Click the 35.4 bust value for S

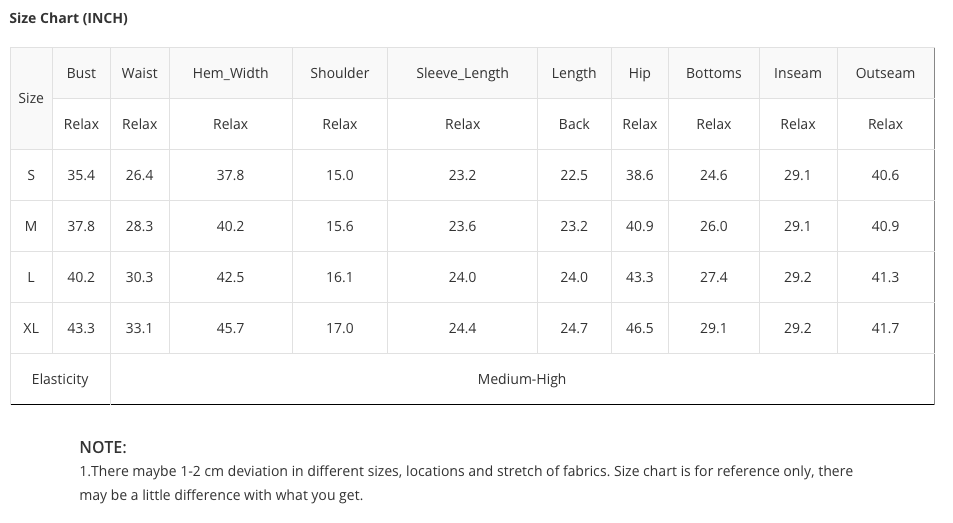tap(81, 175)
